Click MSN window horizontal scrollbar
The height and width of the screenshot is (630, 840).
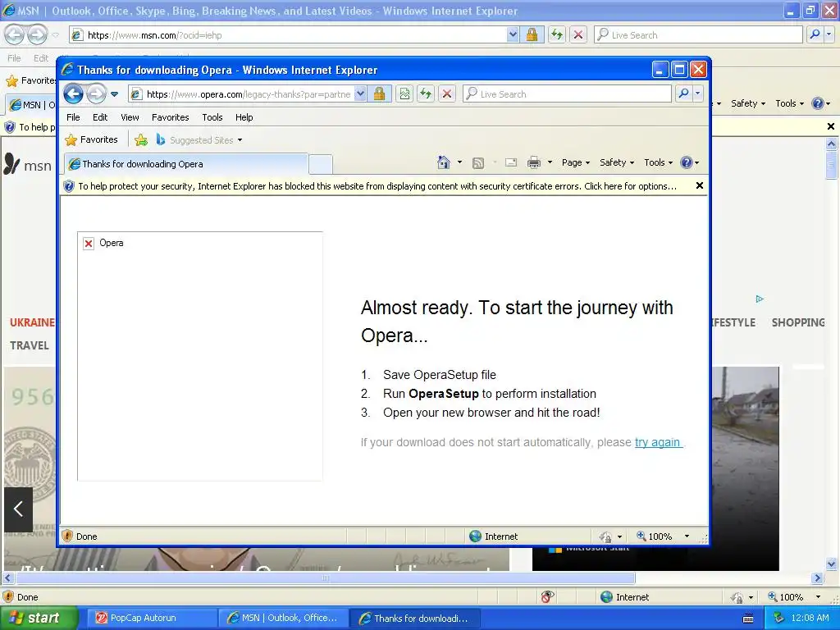click(x=326, y=578)
